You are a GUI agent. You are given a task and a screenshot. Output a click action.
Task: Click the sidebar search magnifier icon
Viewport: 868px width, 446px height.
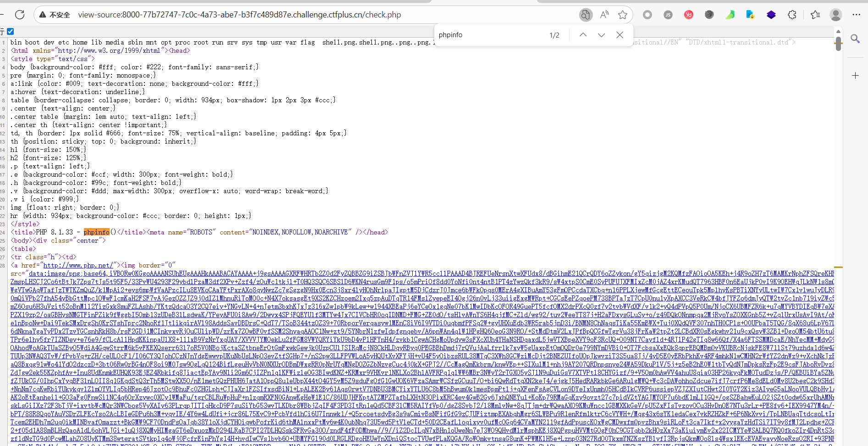[855, 39]
